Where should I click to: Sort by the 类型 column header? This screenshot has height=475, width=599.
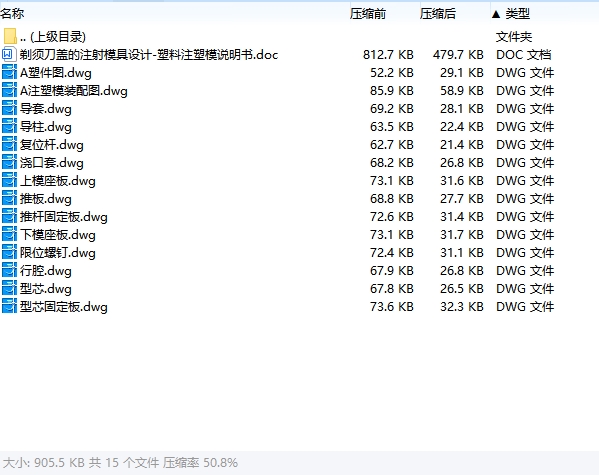[517, 14]
